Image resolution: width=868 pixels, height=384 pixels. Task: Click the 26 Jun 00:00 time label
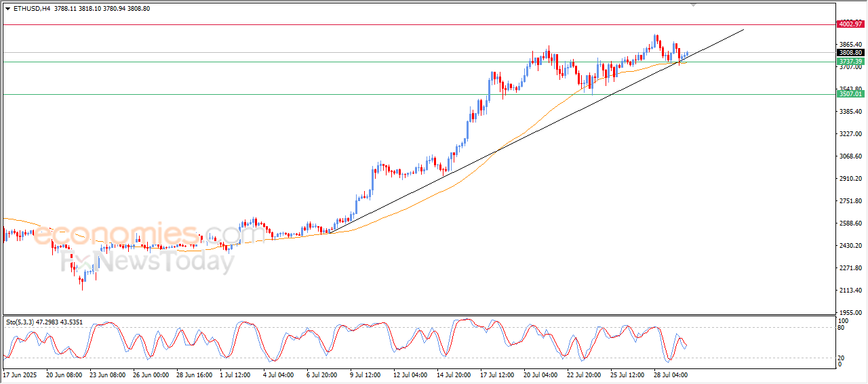tap(151, 374)
